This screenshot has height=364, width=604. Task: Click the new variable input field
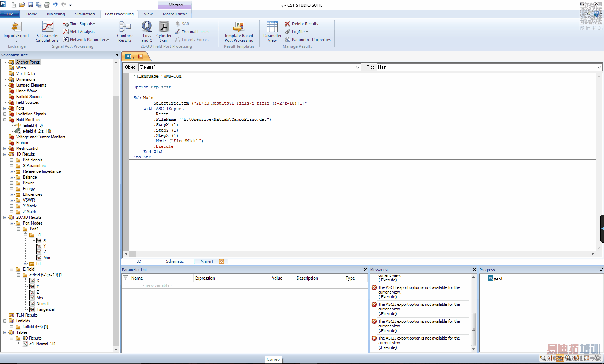point(157,285)
